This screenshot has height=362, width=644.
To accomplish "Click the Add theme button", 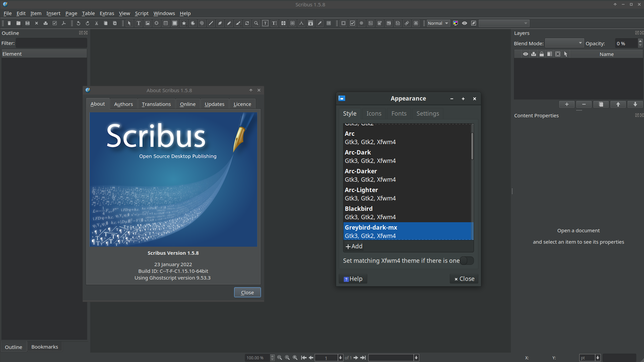I will [x=354, y=246].
